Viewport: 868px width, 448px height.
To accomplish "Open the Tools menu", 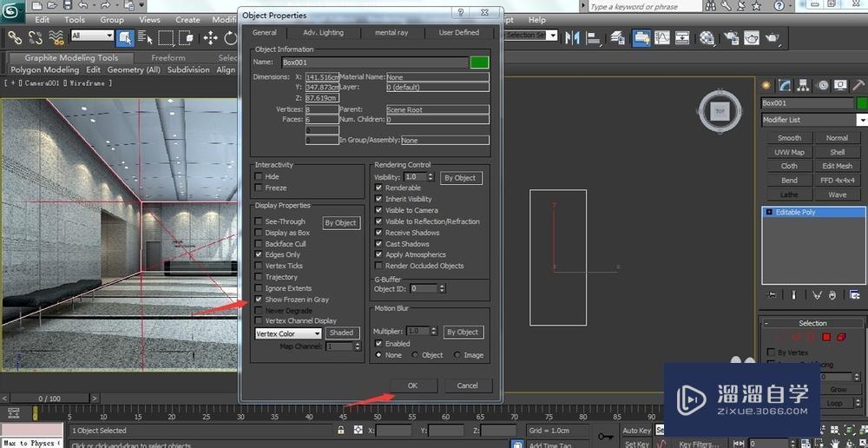I will pyautogui.click(x=74, y=19).
